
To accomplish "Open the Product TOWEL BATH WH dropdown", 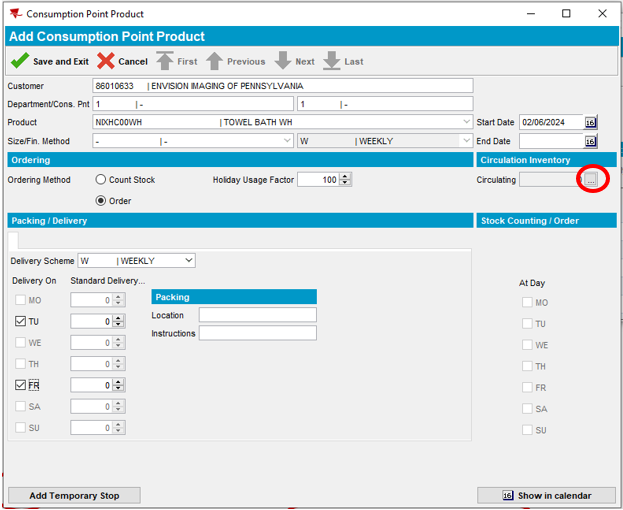I will click(x=466, y=123).
